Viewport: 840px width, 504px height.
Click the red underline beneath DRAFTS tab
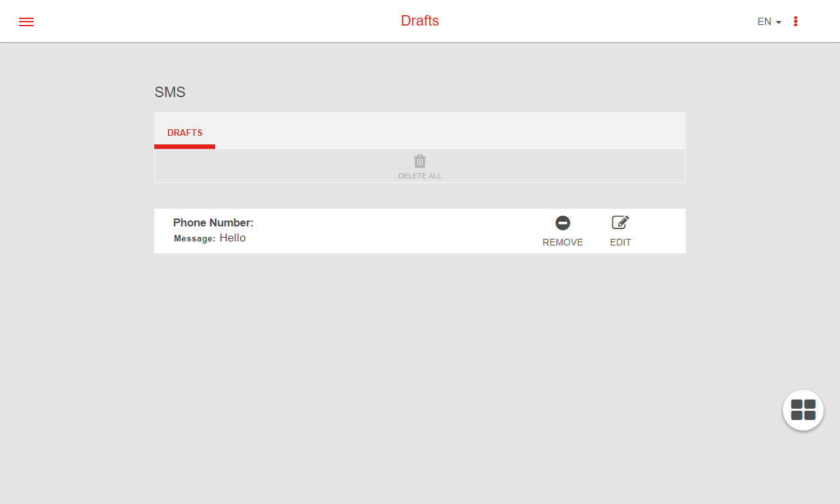[x=184, y=146]
